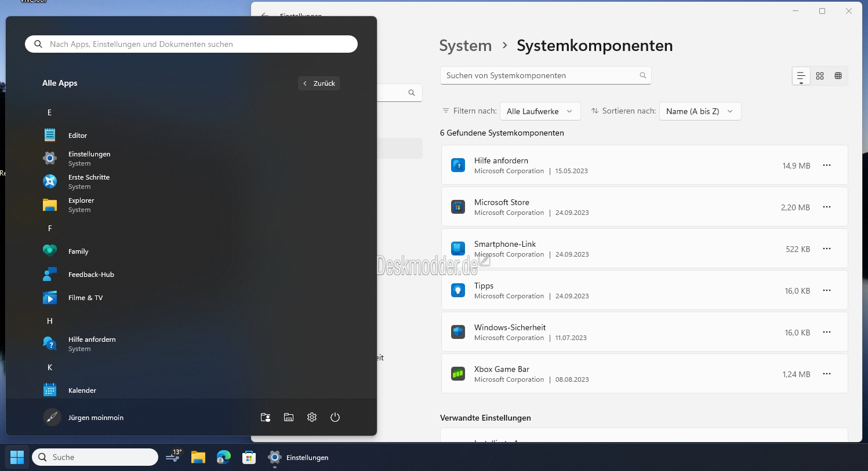
Task: Go to System breadcrumb link
Action: (465, 46)
